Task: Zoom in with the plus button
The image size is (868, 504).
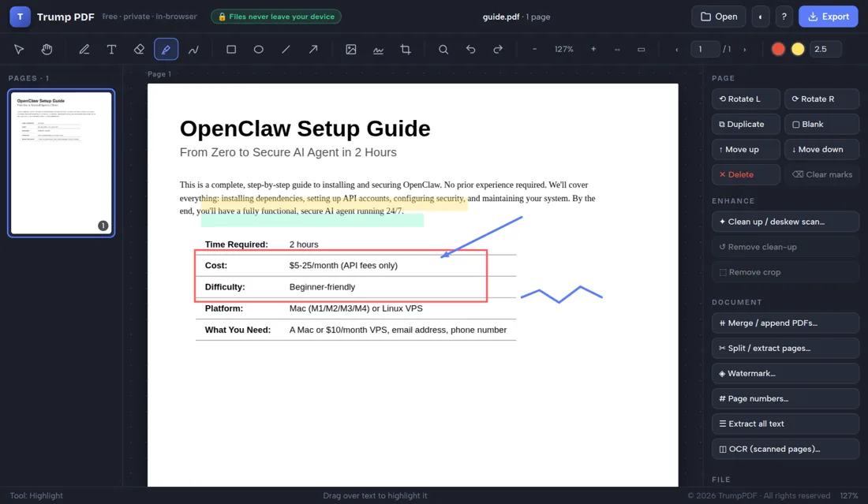Action: coord(593,49)
